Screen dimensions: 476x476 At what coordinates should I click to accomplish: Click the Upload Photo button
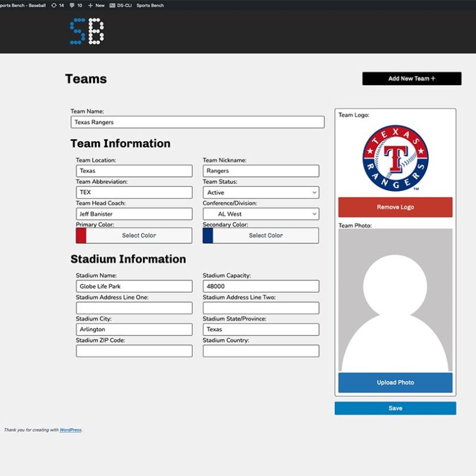(x=396, y=383)
